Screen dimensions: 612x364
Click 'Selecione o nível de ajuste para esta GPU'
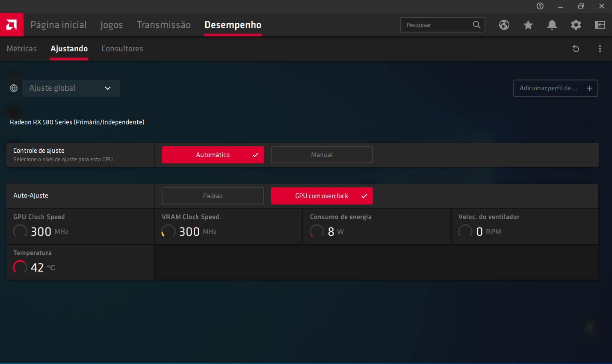pos(63,160)
